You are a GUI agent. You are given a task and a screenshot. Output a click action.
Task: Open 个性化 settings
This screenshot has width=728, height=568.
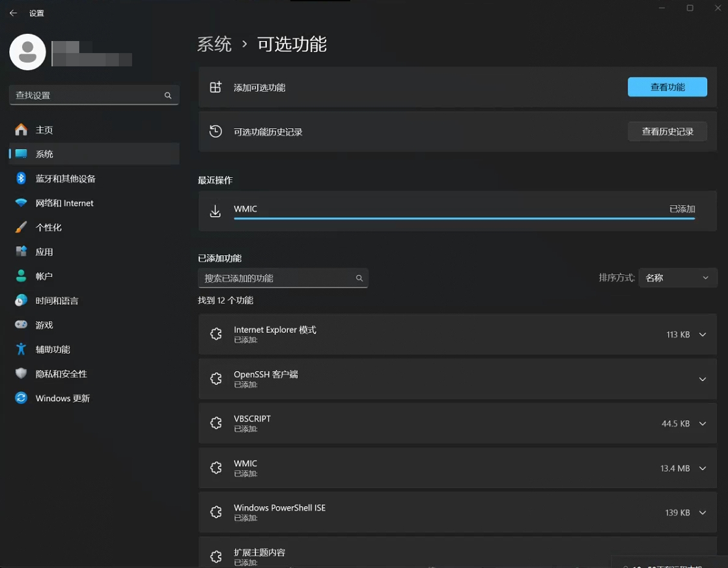[x=94, y=227]
